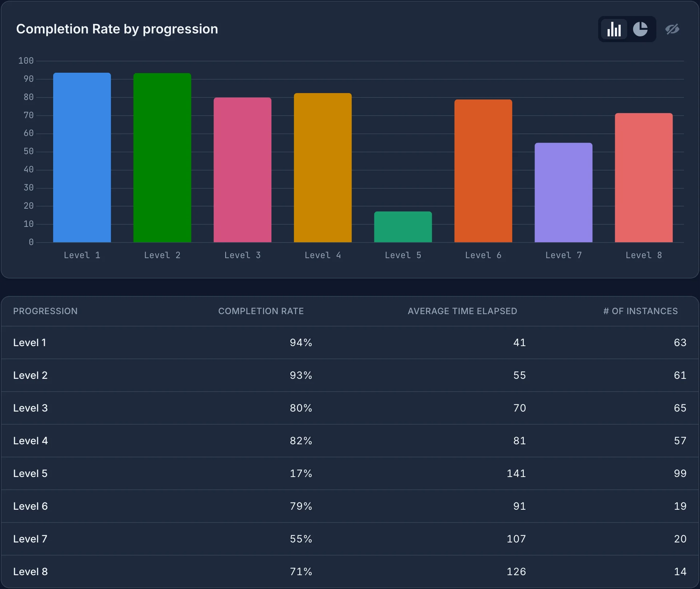Image resolution: width=700 pixels, height=589 pixels.
Task: Click the Level 5 axis label
Action: click(x=403, y=255)
